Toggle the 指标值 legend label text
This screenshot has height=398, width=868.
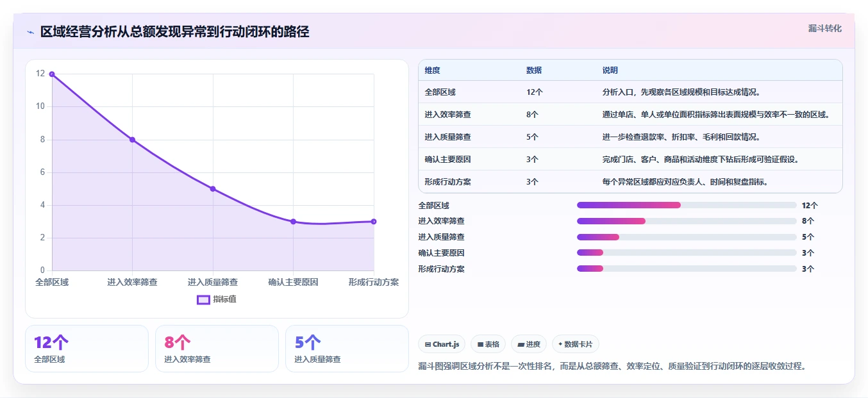click(224, 299)
